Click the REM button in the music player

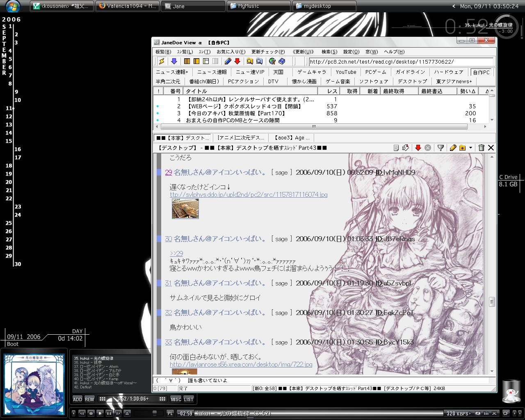(89, 399)
